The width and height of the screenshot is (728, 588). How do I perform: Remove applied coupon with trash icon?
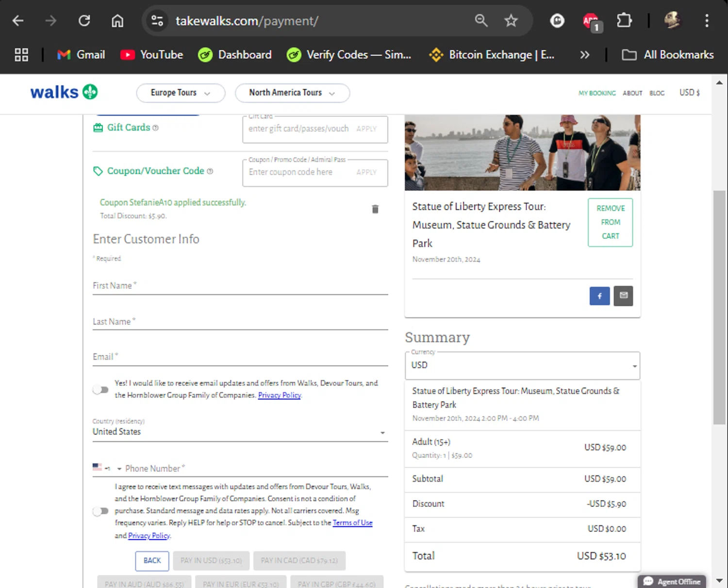click(375, 209)
